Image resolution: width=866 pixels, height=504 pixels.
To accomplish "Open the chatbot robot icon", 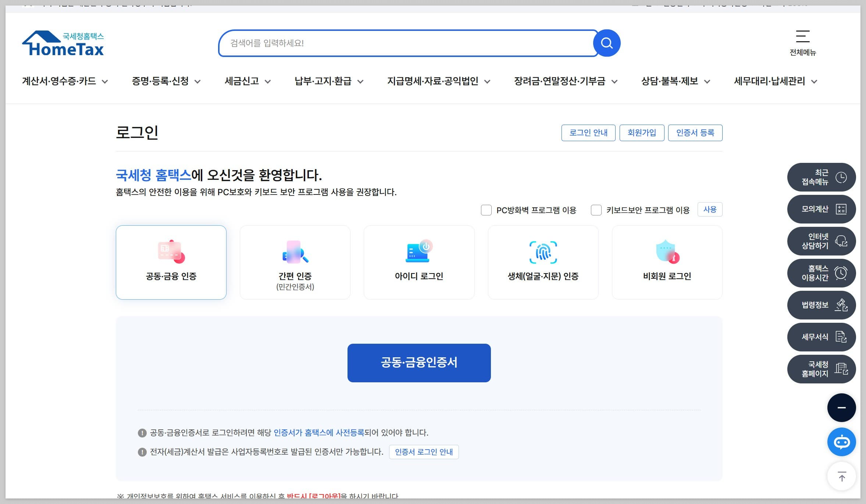I will [x=841, y=442].
